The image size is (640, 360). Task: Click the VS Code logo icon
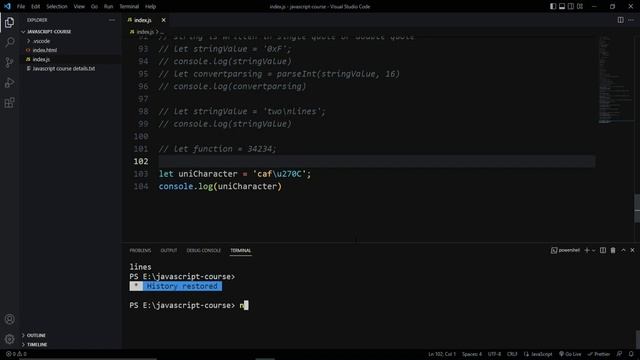[7, 6]
